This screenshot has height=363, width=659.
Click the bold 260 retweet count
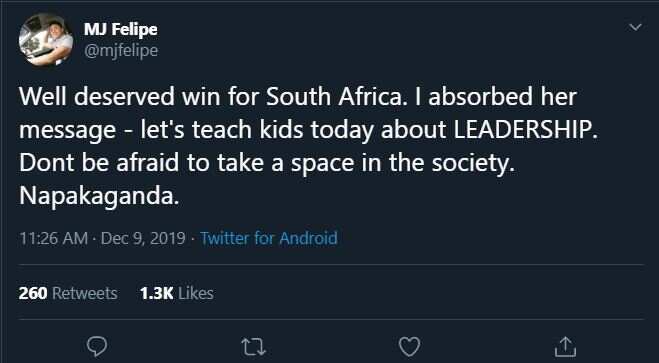tap(33, 293)
